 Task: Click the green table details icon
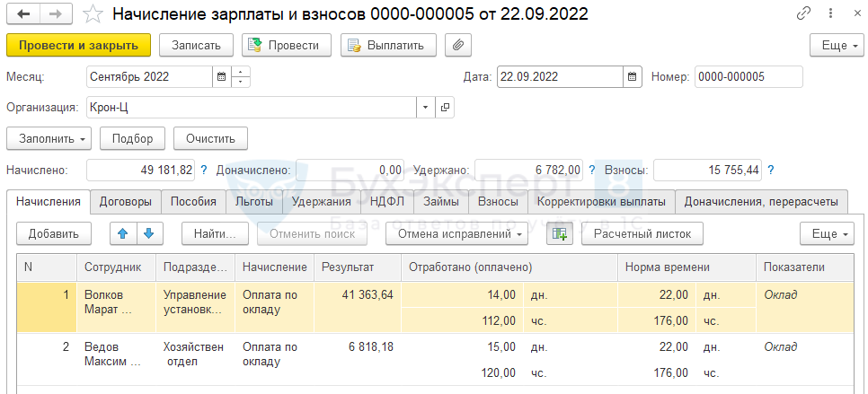(560, 234)
